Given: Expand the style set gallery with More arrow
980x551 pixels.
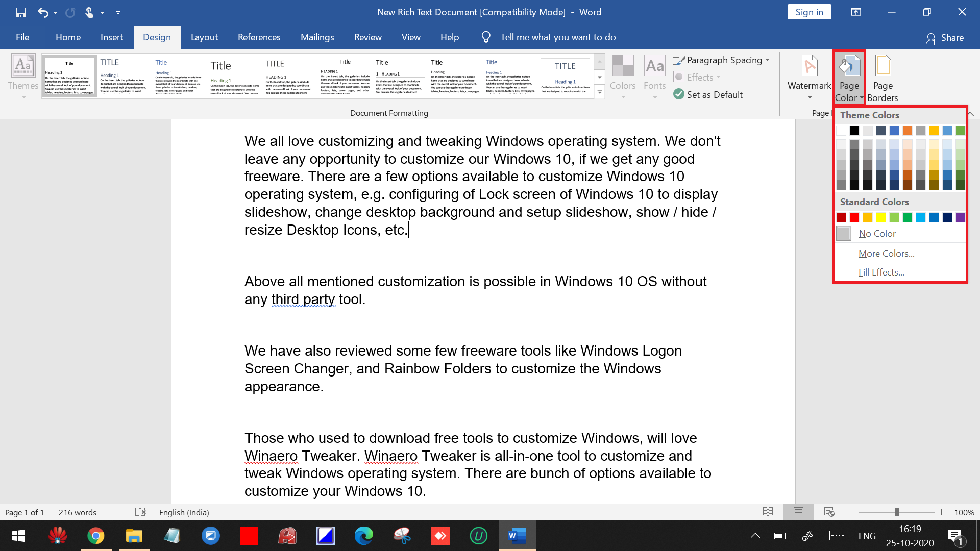Looking at the screenshot, I should click(x=600, y=92).
